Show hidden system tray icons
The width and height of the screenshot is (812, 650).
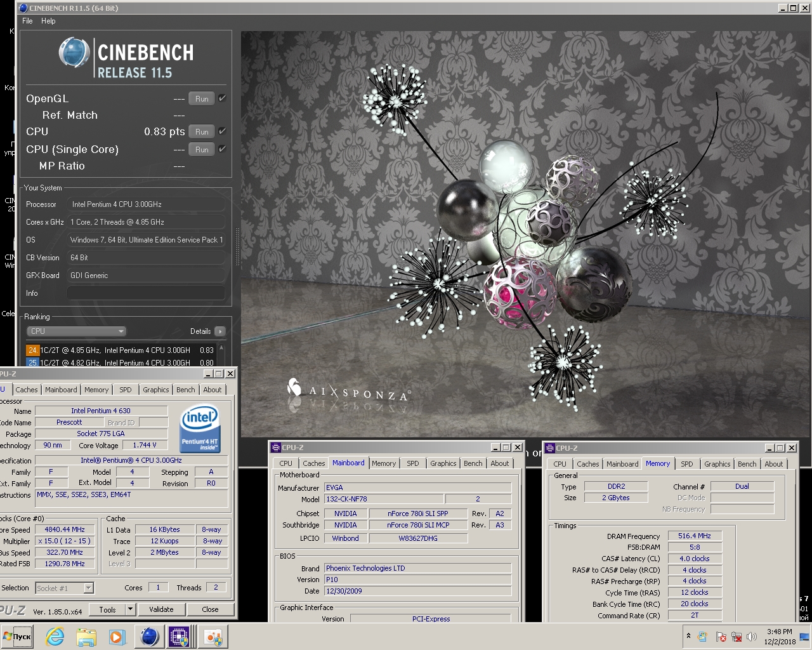click(688, 636)
